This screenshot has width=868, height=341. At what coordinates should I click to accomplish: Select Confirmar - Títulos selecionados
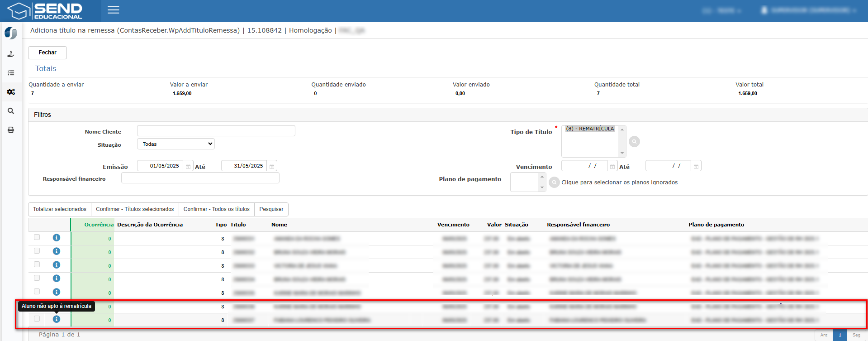(135, 209)
